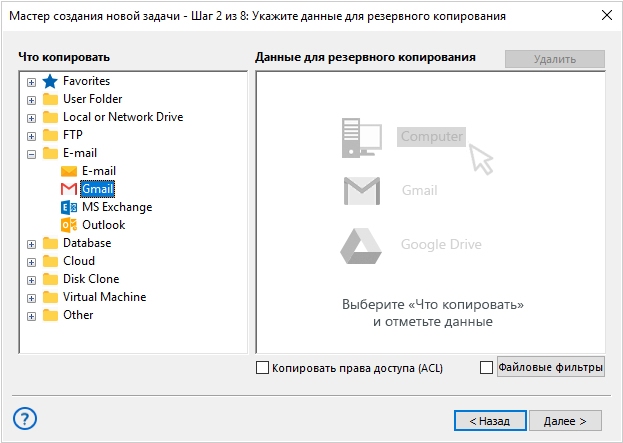Screen dimensions: 623x443
Task: Open Файловые фильтры button
Action: [551, 367]
